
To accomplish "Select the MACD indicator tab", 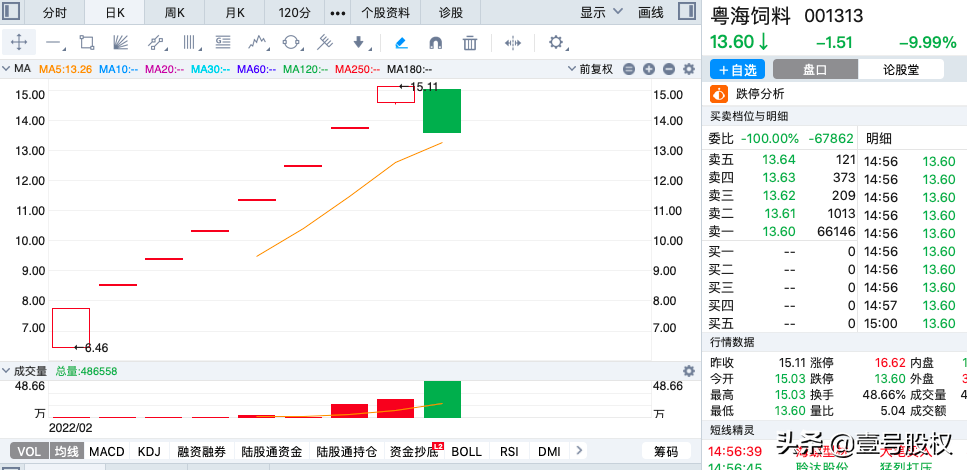I will pyautogui.click(x=106, y=452).
